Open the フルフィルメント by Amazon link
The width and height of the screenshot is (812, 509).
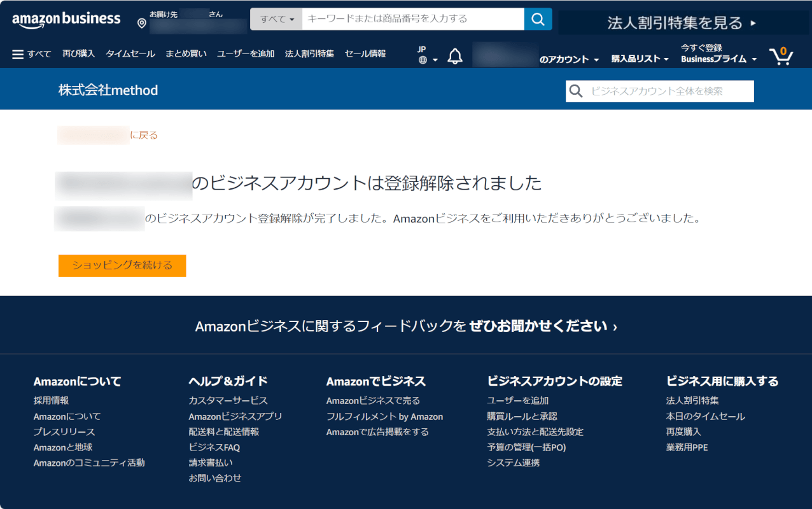point(384,417)
